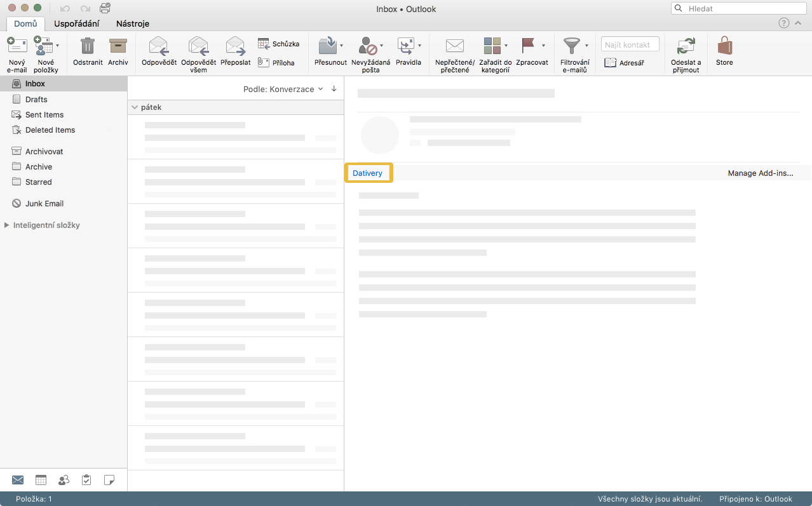Switch to Notes view in bottom bar
Viewport: 812px width, 506px height.
[109, 480]
